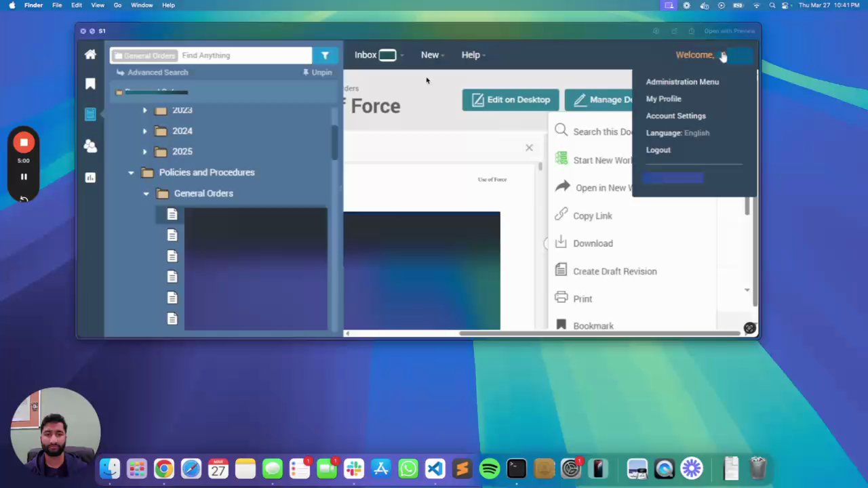Open Visual Studio Code from the Dock
868x488 pixels.
(435, 468)
